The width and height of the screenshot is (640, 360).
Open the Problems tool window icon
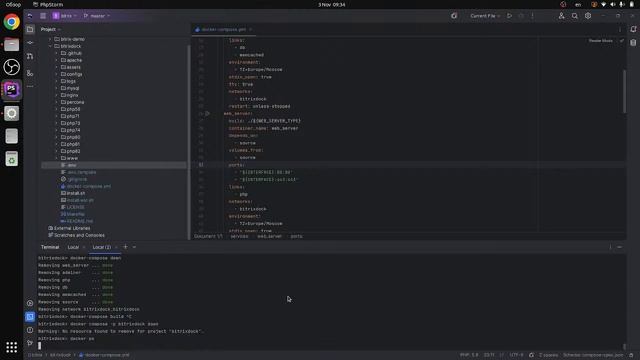click(30, 330)
